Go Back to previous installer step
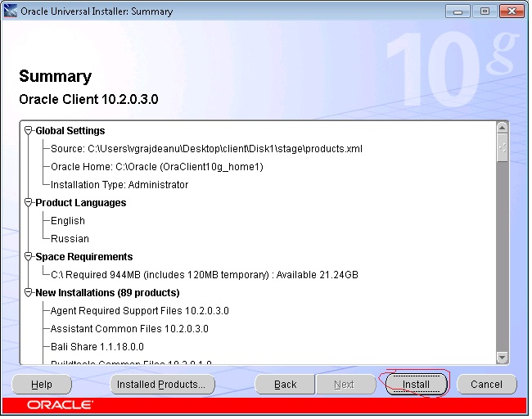This screenshot has height=419, width=532. pyautogui.click(x=285, y=385)
